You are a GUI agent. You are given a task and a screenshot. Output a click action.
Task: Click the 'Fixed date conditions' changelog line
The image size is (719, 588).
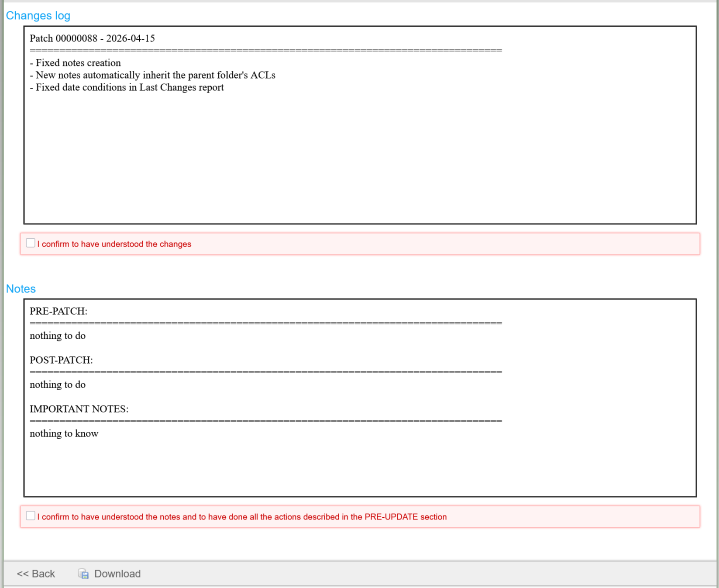(127, 87)
